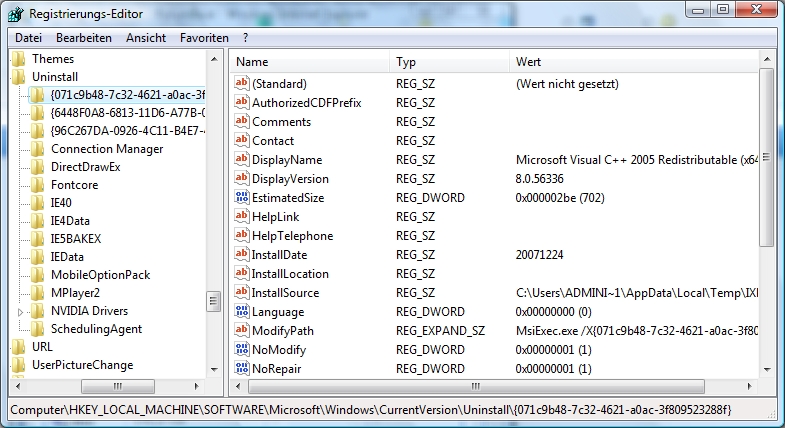Open the Bearbeiten menu
This screenshot has width=785, height=428.
[84, 38]
